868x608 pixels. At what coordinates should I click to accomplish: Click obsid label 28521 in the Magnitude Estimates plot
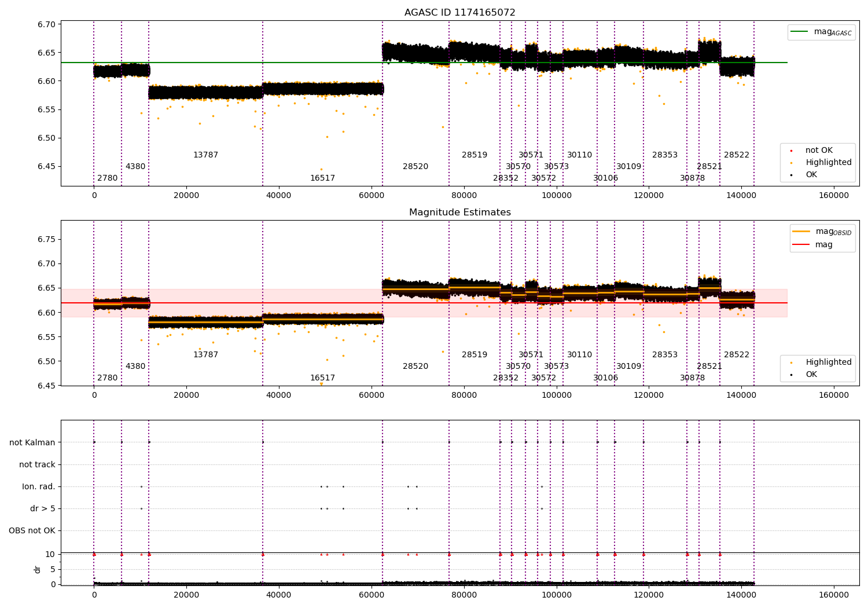[709, 367]
